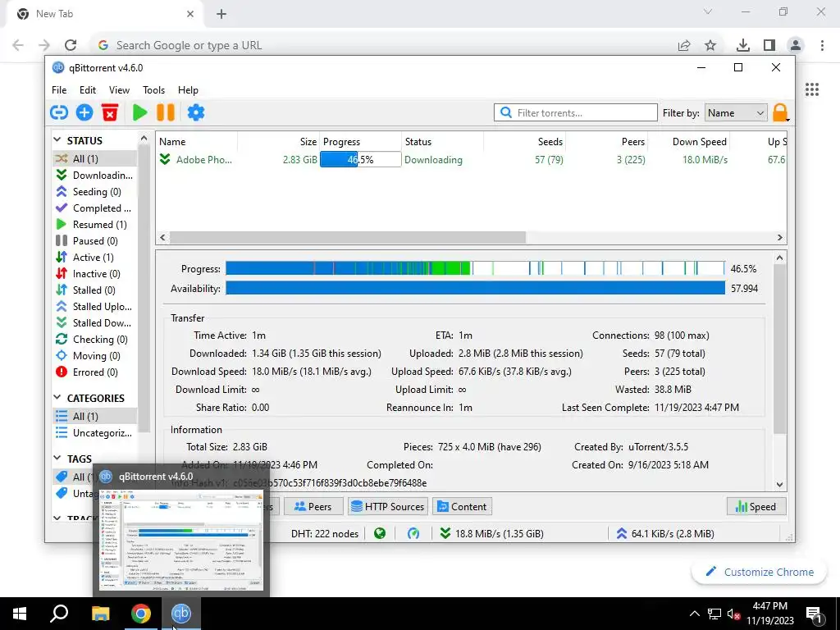Select the Seeding (0) filter
The width and height of the screenshot is (840, 630).
[95, 192]
